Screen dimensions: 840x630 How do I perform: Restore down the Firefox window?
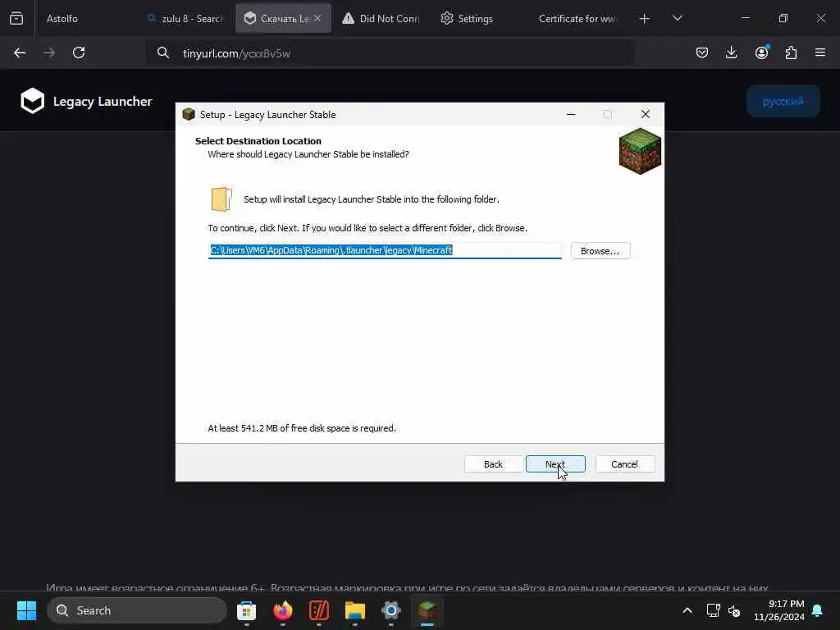[x=783, y=18]
